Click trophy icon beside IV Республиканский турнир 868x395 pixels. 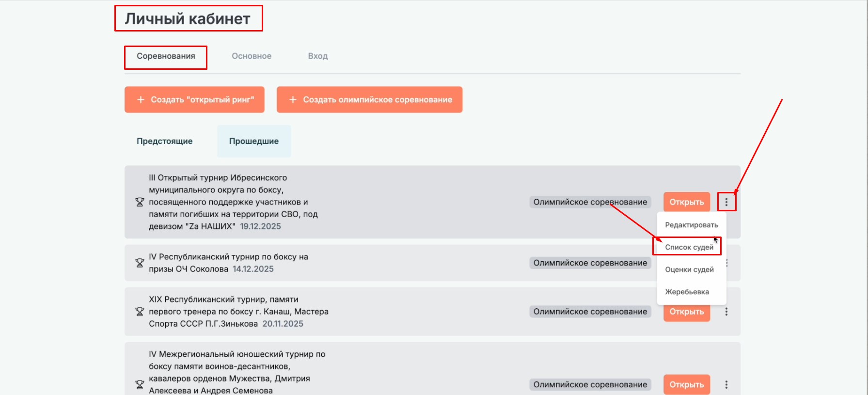tap(140, 263)
